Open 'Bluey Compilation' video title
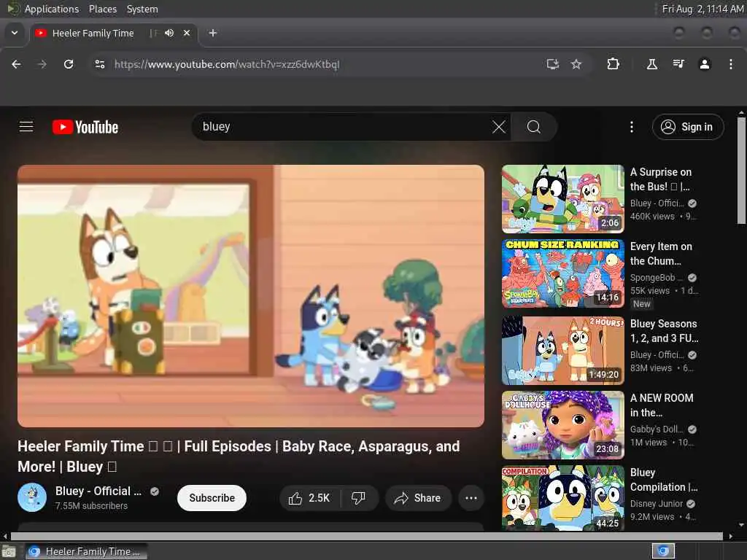 click(x=664, y=480)
